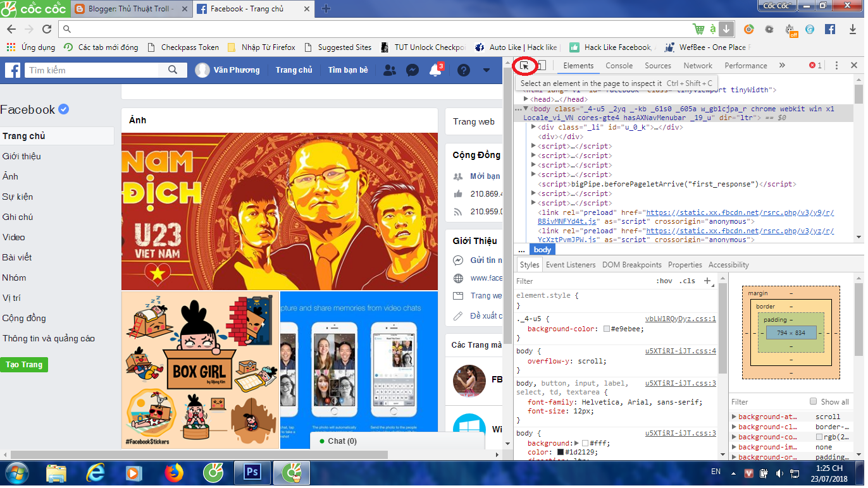Switch to the Performance tab
The height and width of the screenshot is (488, 868).
pos(746,65)
